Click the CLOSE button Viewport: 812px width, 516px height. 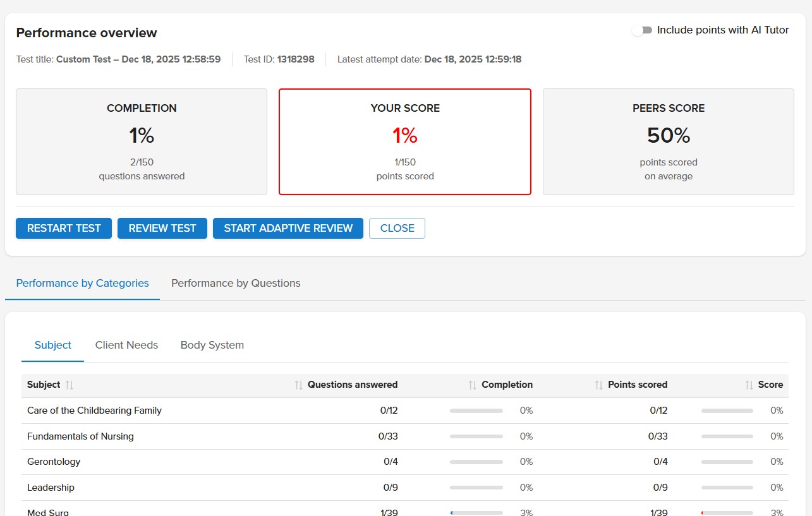click(x=397, y=229)
